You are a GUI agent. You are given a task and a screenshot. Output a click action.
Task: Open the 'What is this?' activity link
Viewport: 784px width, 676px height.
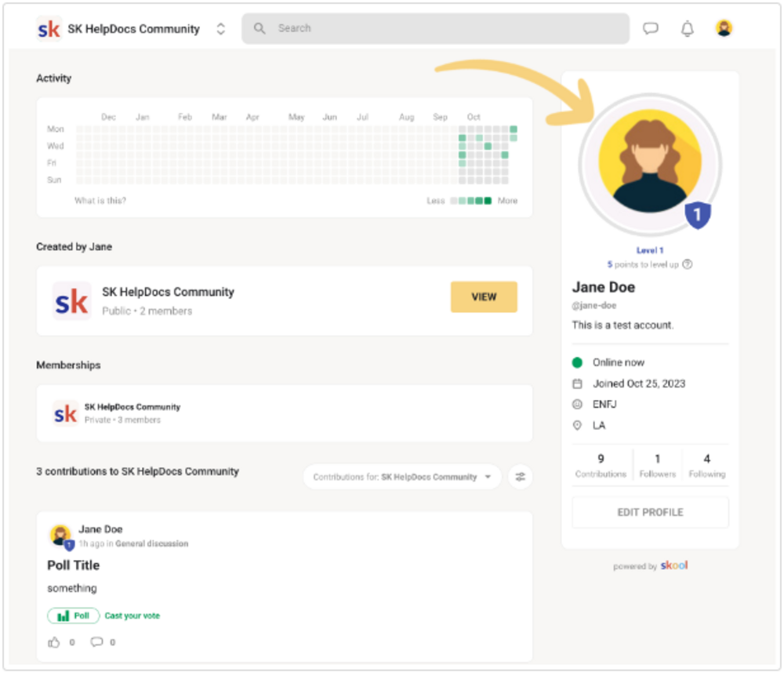[100, 201]
